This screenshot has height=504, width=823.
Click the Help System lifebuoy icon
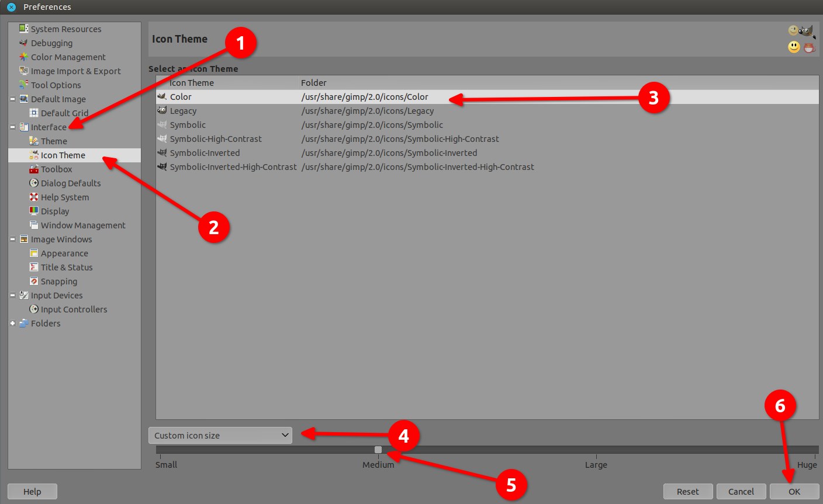pos(34,197)
